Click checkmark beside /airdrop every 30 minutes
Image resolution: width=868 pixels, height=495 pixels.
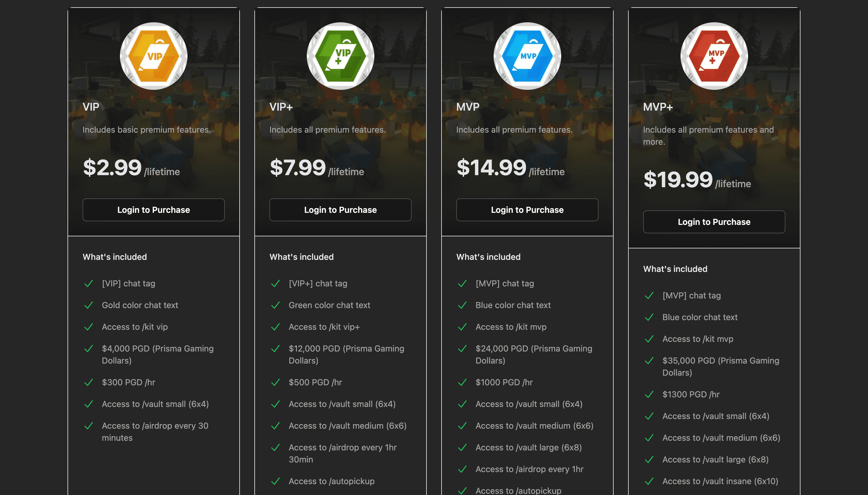point(89,426)
